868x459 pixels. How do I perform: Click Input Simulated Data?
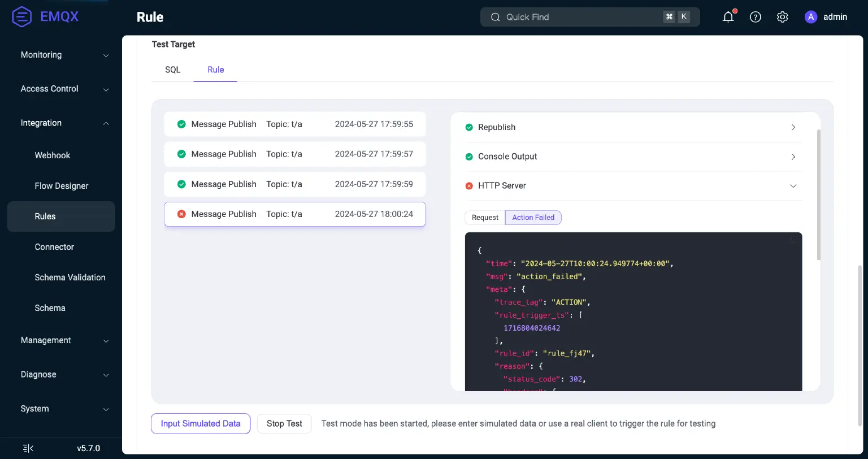pyautogui.click(x=200, y=423)
